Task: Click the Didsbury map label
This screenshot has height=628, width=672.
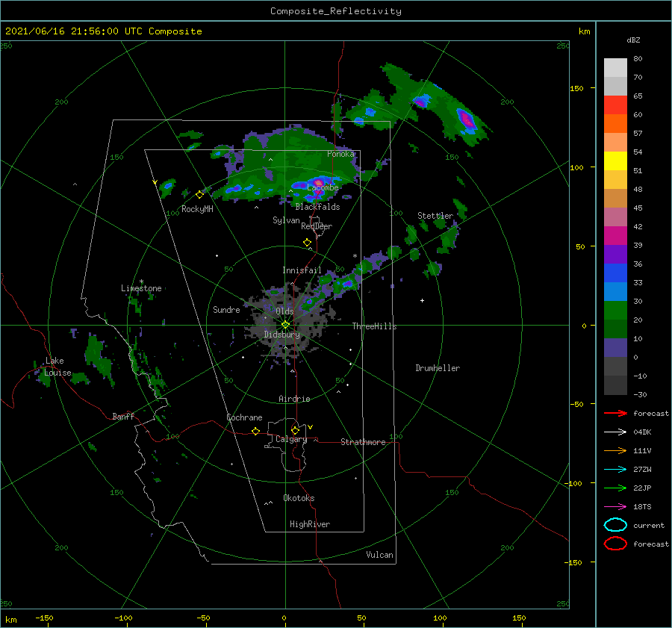Action: [x=281, y=335]
